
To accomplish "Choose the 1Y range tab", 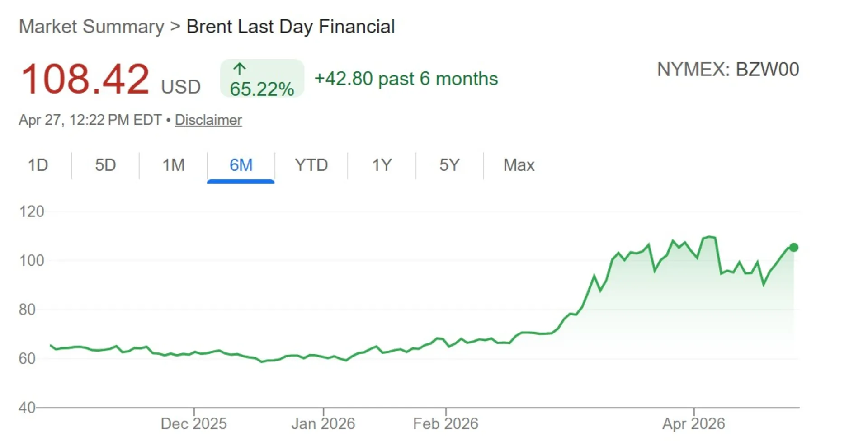I will tap(382, 165).
